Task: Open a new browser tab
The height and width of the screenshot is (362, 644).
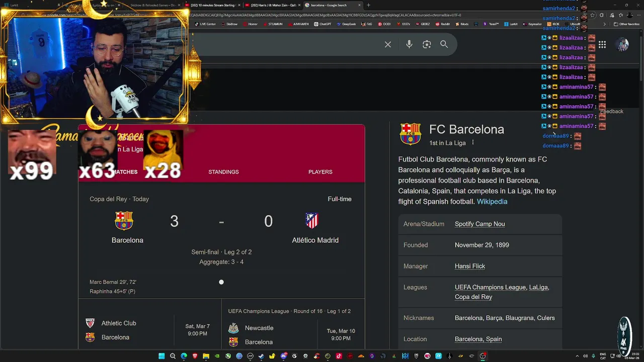Action: (x=368, y=5)
